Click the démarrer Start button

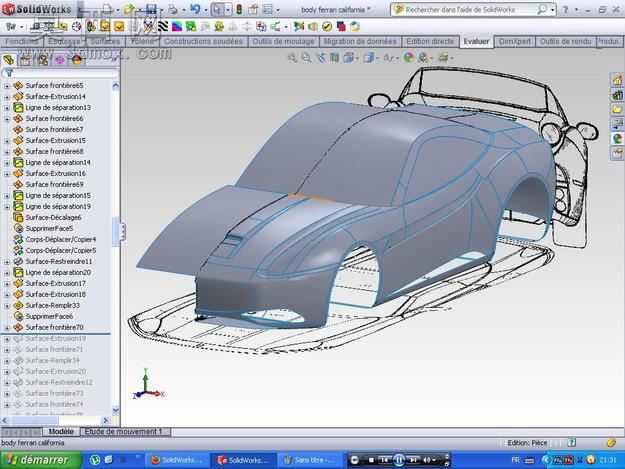pyautogui.click(x=41, y=460)
